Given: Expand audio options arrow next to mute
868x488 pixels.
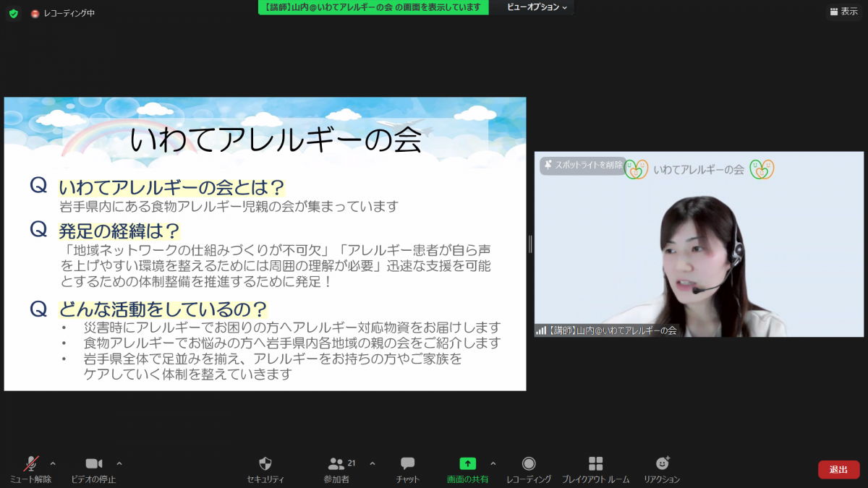Looking at the screenshot, I should pyautogui.click(x=53, y=463).
